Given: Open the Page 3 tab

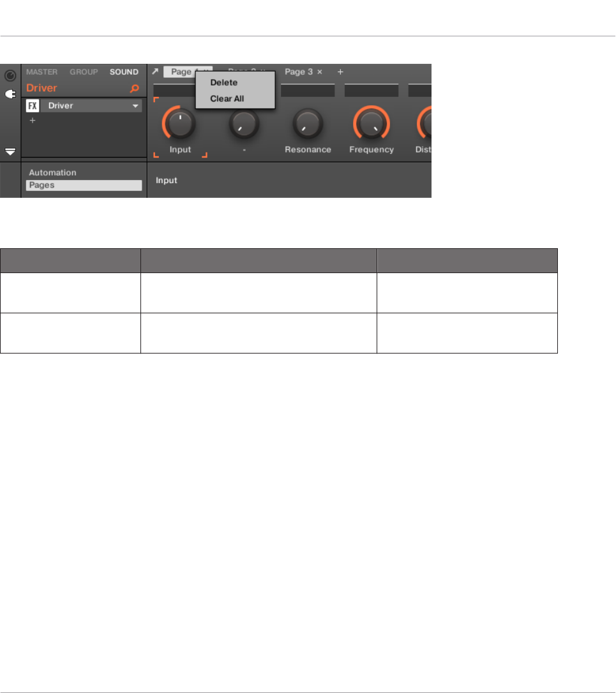Looking at the screenshot, I should coord(299,71).
